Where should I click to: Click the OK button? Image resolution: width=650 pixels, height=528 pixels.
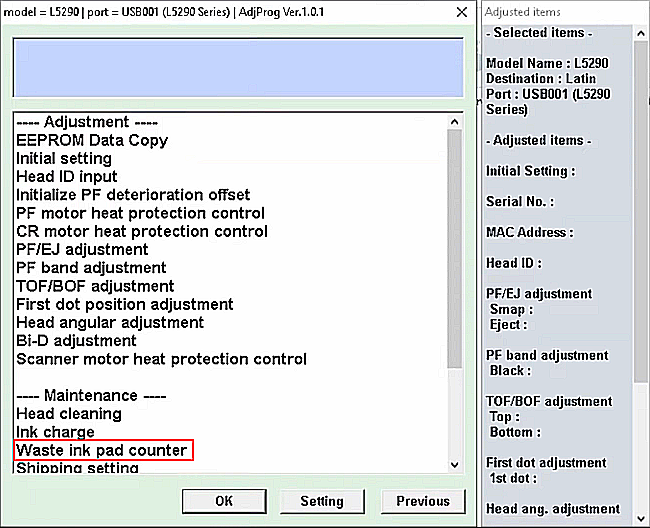coord(224,501)
